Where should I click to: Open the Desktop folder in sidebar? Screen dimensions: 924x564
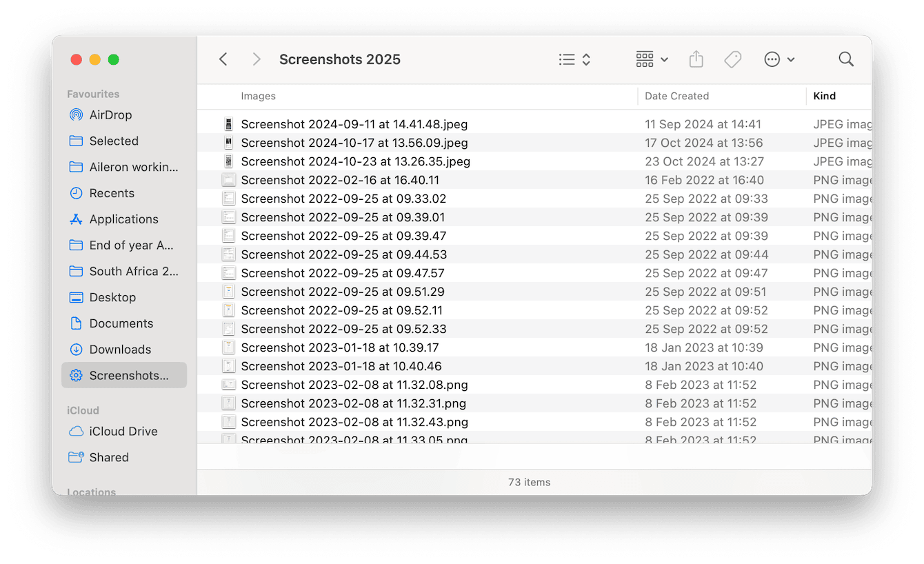(x=112, y=297)
